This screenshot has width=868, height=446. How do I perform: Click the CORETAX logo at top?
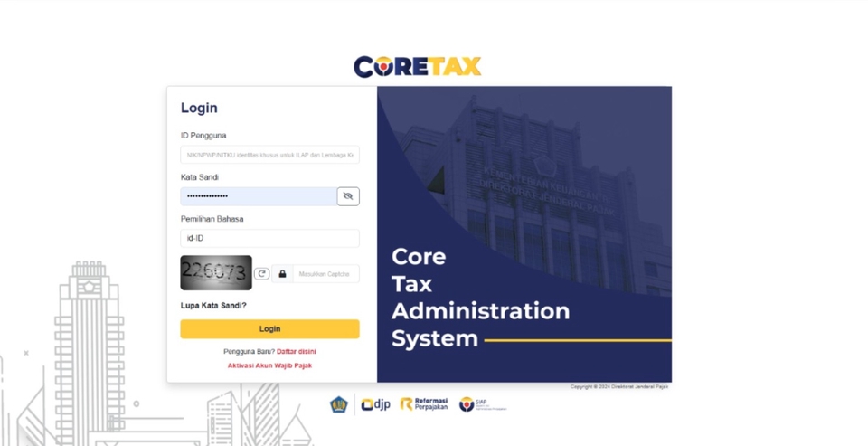[418, 66]
